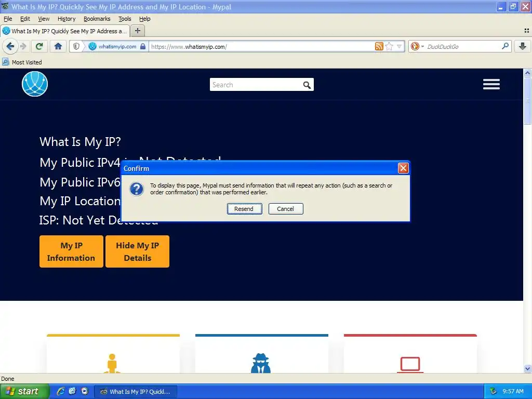Click the 9:57 AM taskbar clock
This screenshot has width=532, height=399.
(513, 391)
